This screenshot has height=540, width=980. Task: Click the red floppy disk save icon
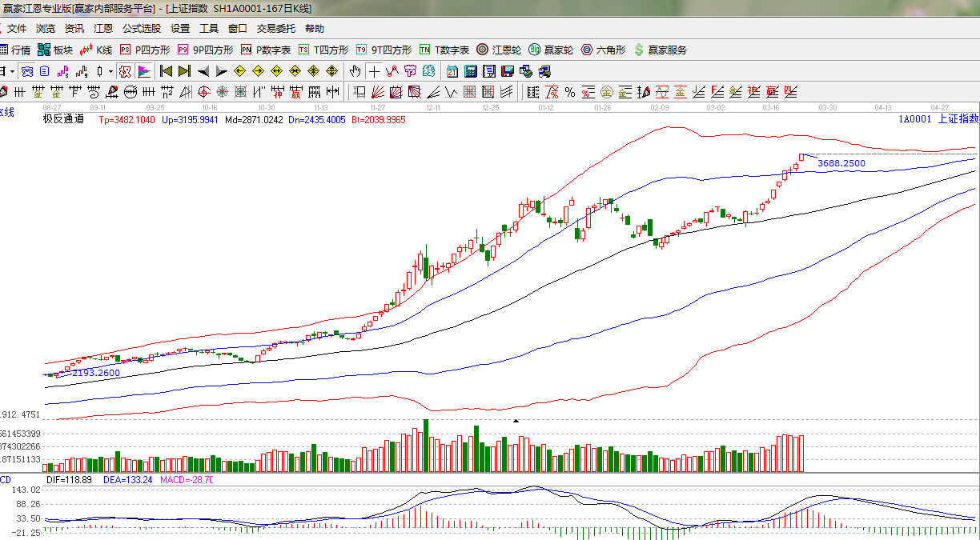coord(507,71)
